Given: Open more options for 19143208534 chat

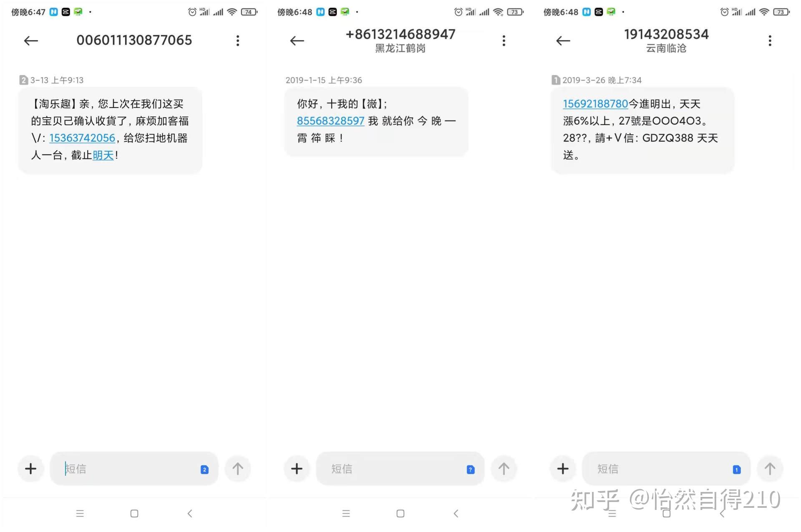Looking at the screenshot, I should tap(770, 40).
